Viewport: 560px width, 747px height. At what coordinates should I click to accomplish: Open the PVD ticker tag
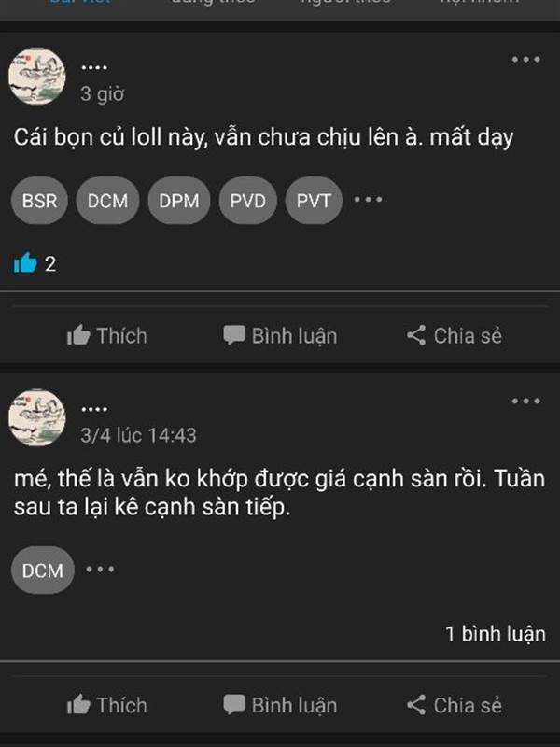247,200
